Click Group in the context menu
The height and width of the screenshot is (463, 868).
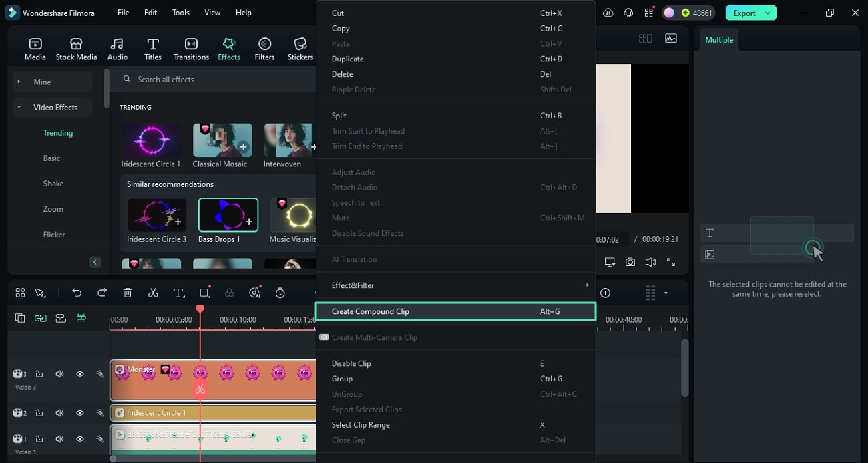455,379
